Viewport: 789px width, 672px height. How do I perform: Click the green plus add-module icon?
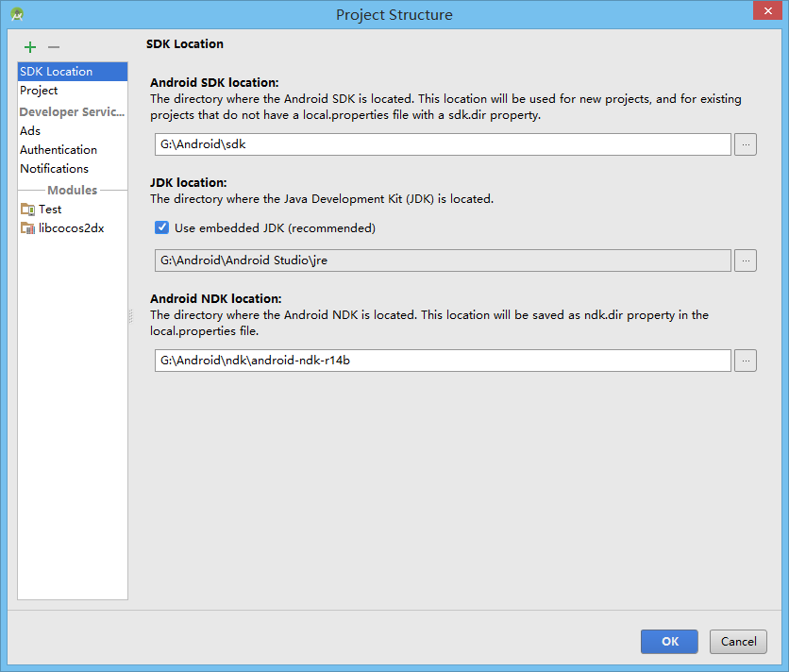pyautogui.click(x=30, y=47)
